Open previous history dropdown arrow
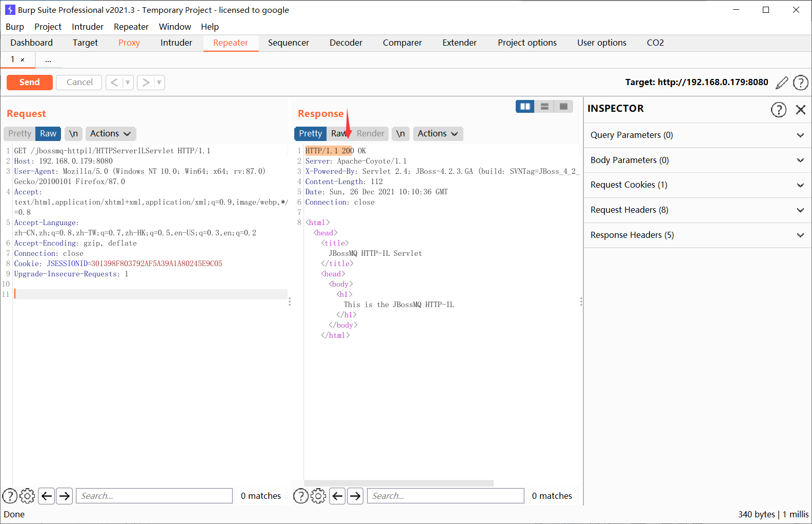812x524 pixels. point(128,82)
